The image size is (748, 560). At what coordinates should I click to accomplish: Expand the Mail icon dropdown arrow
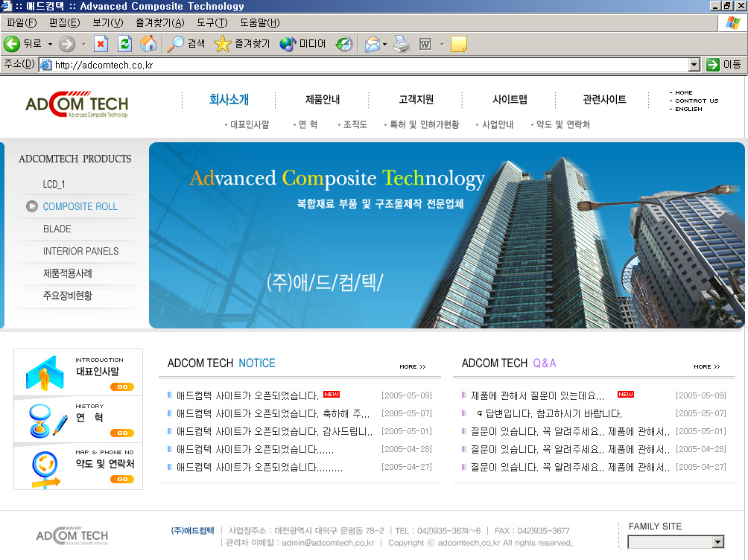point(385,45)
